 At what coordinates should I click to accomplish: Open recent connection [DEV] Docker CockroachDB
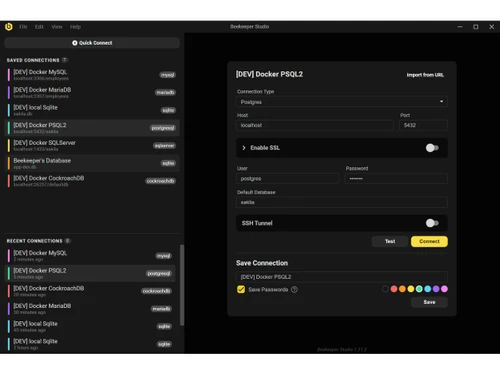click(90, 291)
